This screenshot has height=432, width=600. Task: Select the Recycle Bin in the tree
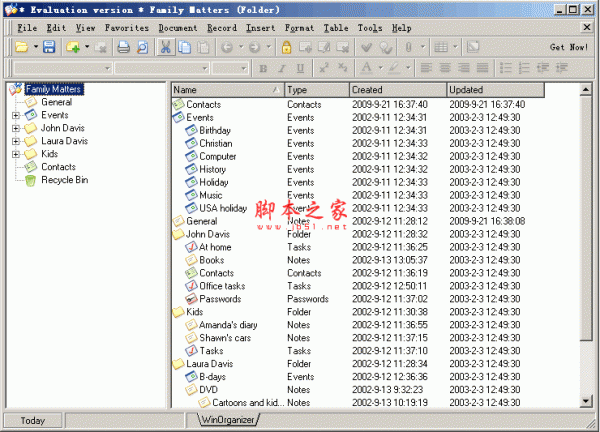[64, 180]
